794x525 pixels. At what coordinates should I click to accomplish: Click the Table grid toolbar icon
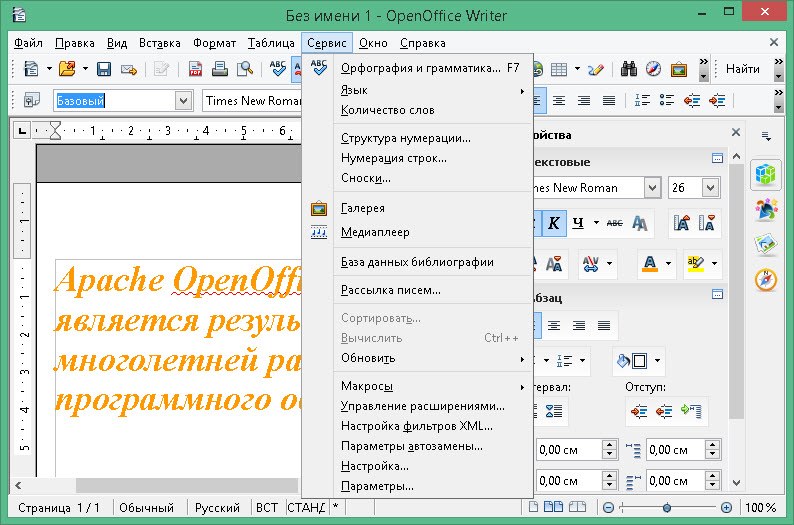(559, 69)
